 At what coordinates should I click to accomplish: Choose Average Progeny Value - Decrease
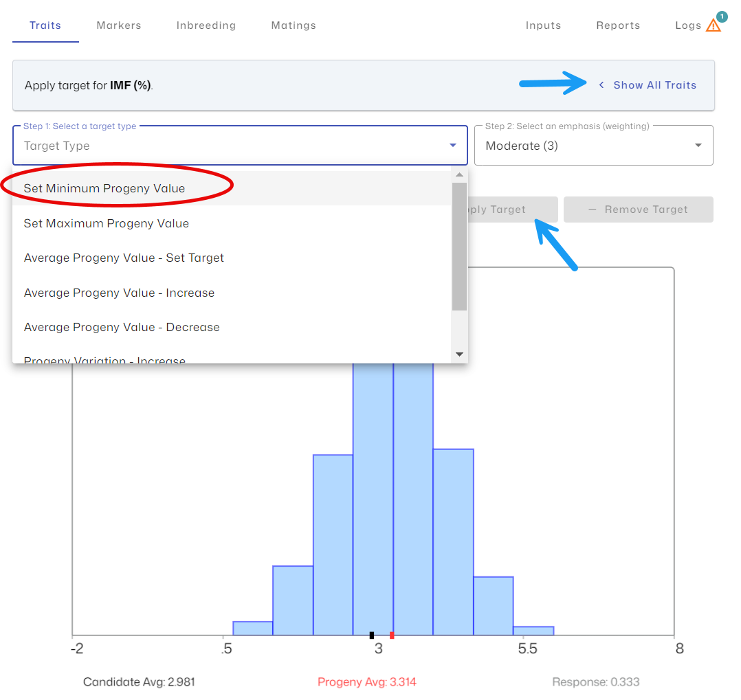pos(122,327)
